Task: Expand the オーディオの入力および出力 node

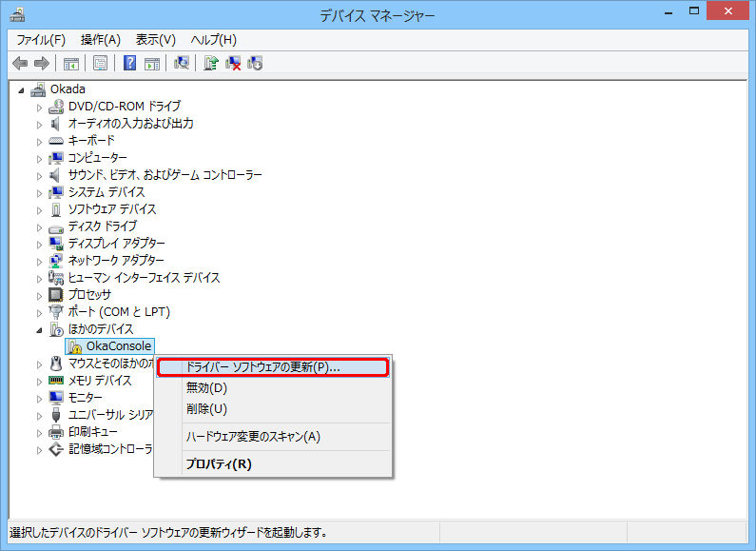Action: pyautogui.click(x=40, y=125)
